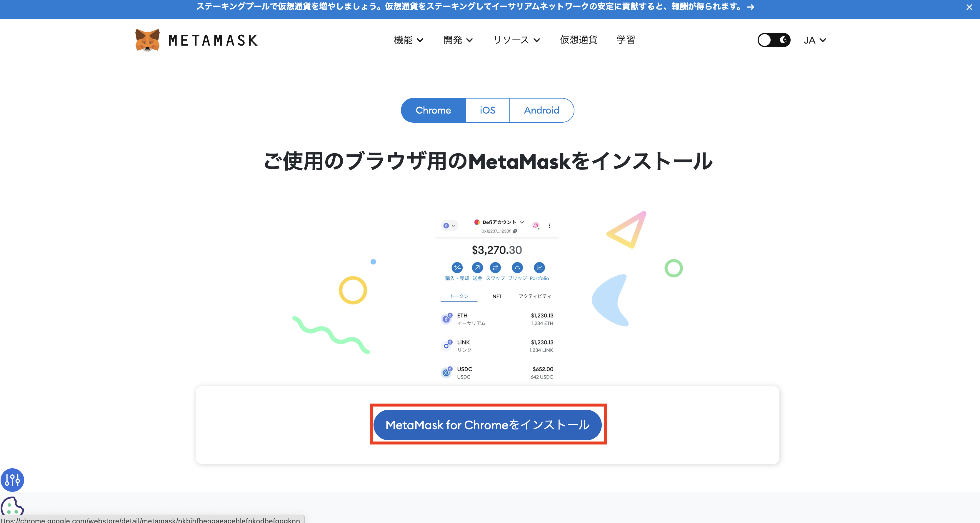Follow the staking pool banner link
Screen dimensions: 980x523
pos(470,7)
